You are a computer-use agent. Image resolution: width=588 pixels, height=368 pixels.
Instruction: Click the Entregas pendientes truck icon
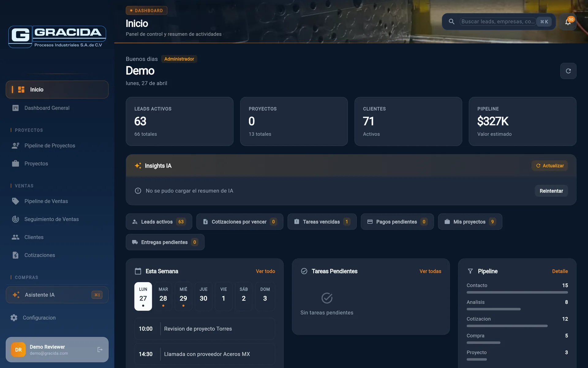pyautogui.click(x=135, y=242)
